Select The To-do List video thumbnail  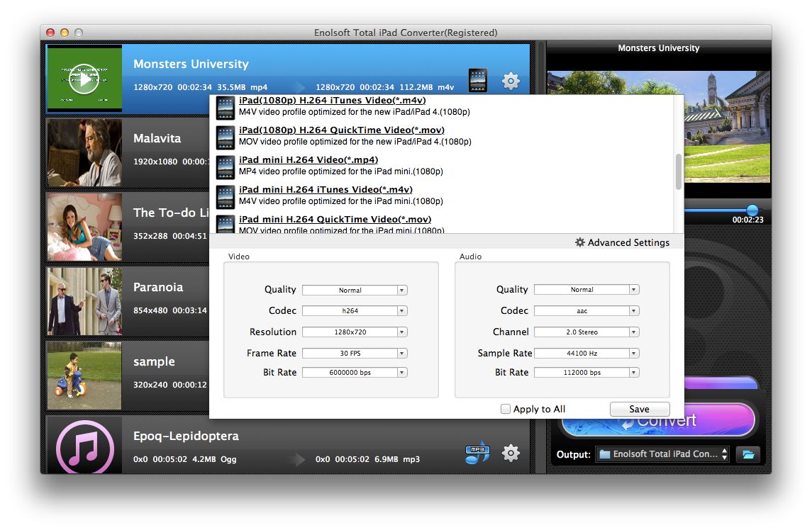[x=84, y=227]
